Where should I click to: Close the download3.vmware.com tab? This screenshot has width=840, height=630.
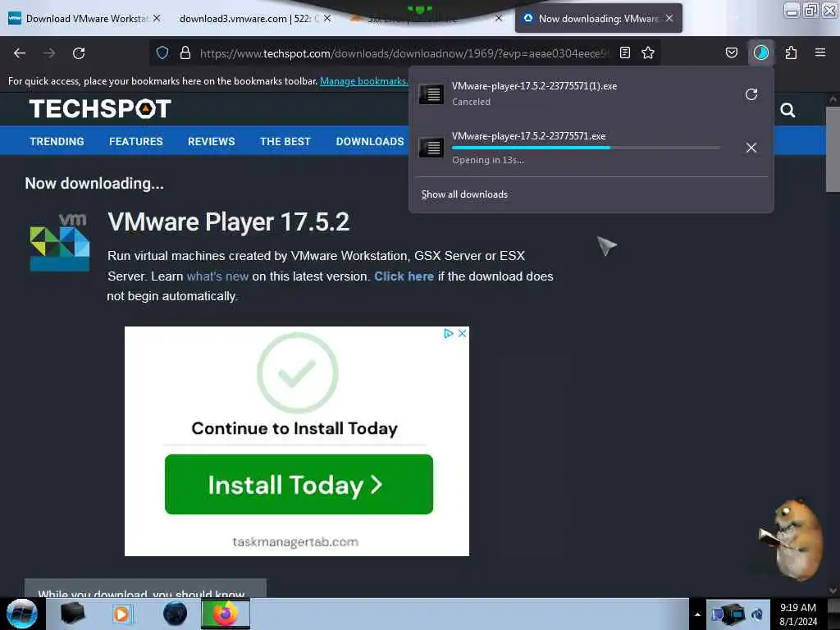327,18
